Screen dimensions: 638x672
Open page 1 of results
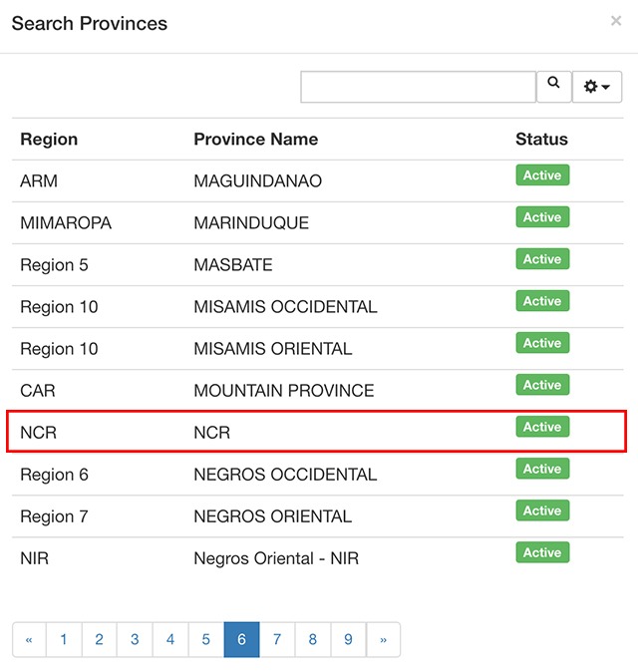point(64,639)
